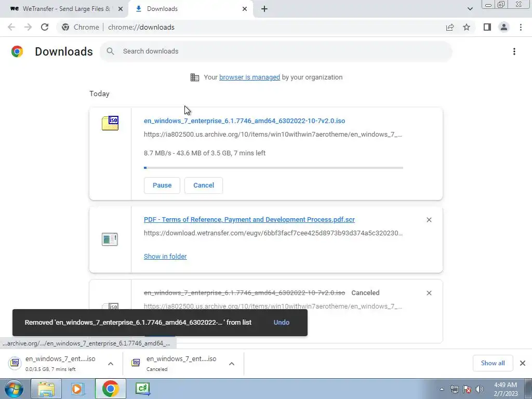Viewport: 532px width, 399px height.
Task: Open the side panel icon
Action: [x=487, y=27]
